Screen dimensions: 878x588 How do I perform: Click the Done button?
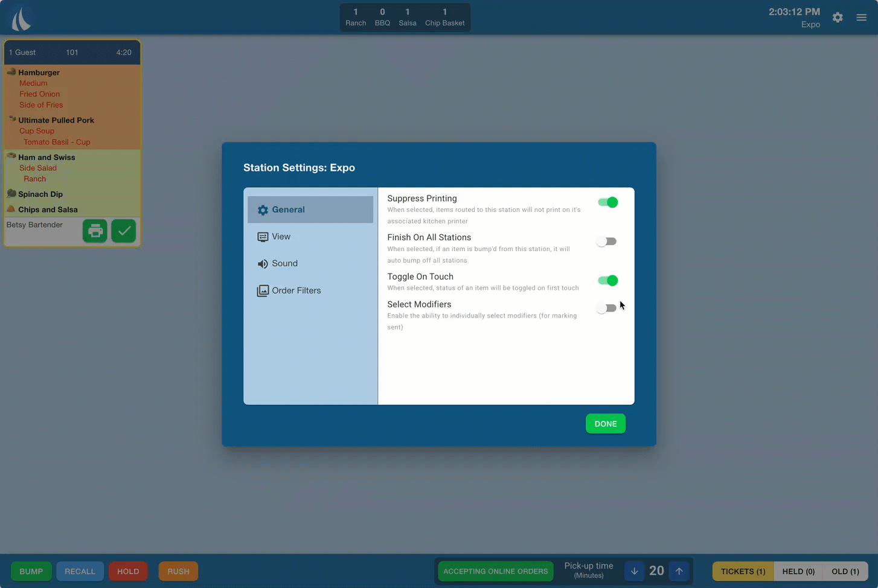[605, 424]
